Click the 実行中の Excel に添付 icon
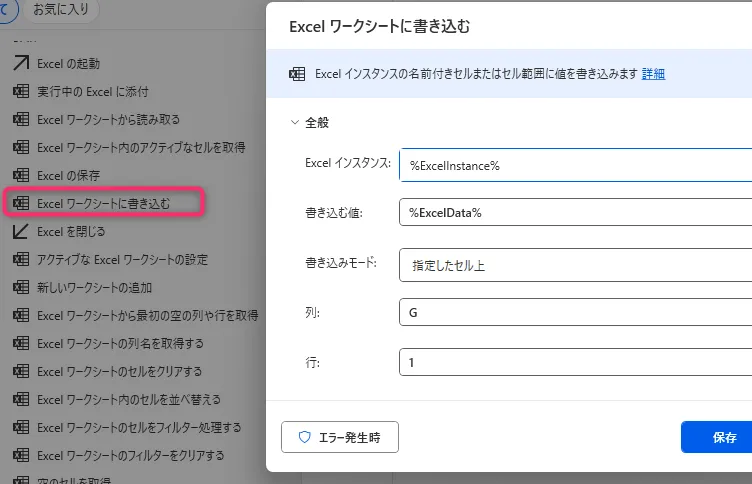 [x=20, y=91]
